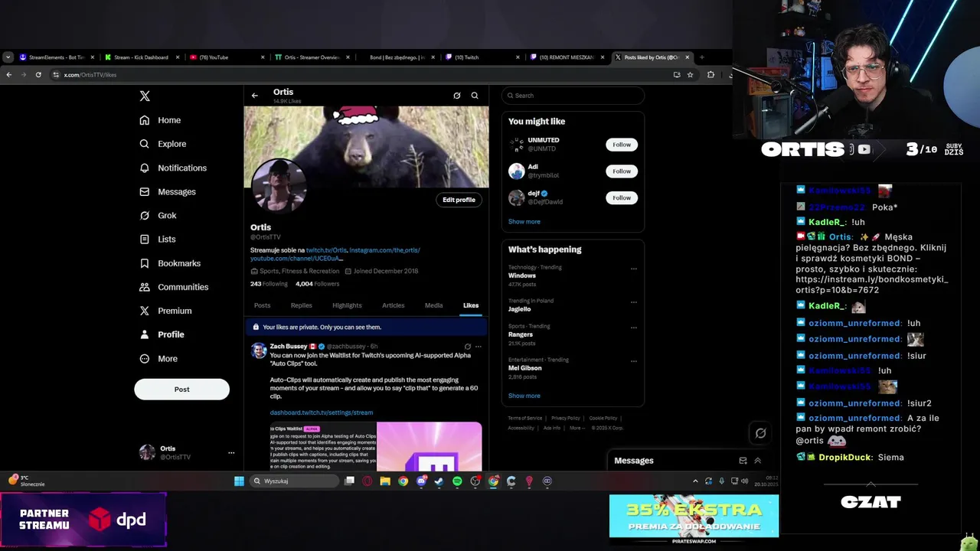The height and width of the screenshot is (551, 980).
Task: Open the youtube.com/channel link in bio
Action: point(296,259)
